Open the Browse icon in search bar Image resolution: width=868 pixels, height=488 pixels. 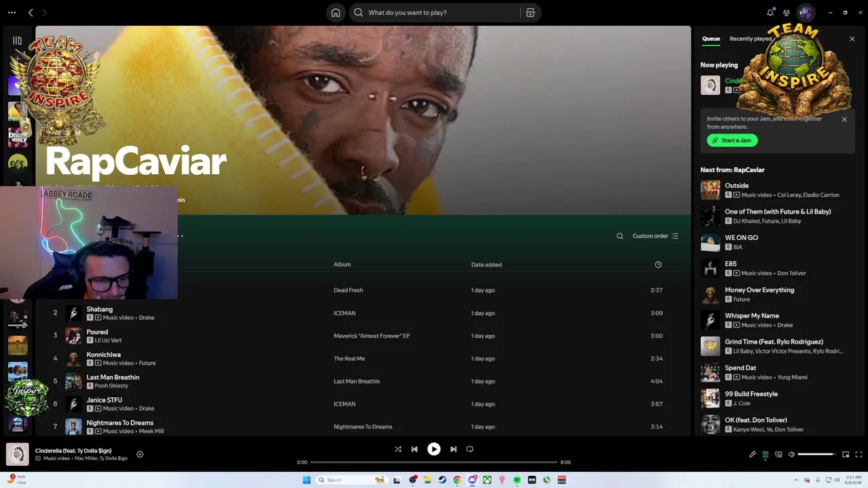[530, 12]
